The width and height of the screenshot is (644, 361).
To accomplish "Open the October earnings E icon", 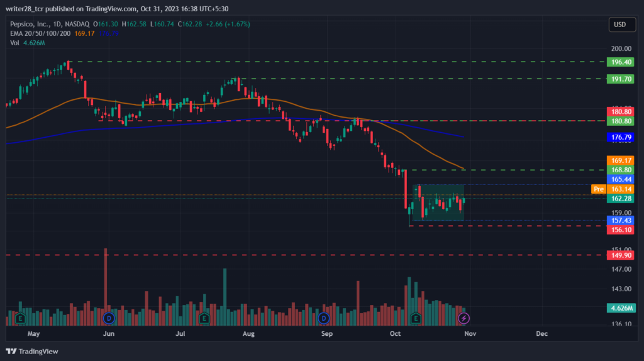I will point(416,318).
